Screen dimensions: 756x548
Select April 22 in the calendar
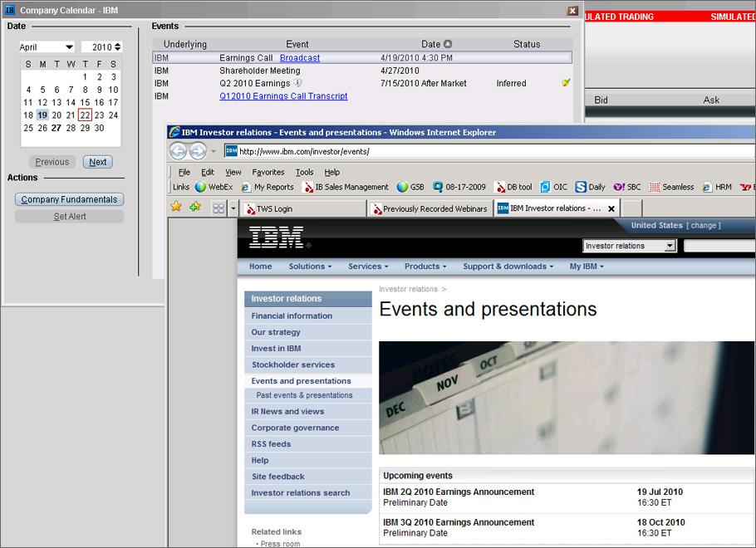(x=85, y=115)
